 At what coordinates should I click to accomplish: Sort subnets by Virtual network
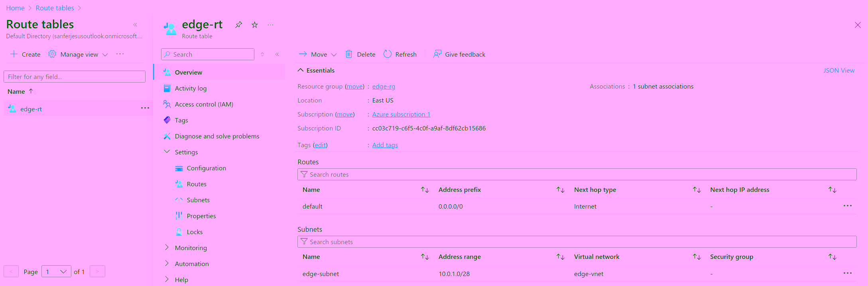point(697,257)
